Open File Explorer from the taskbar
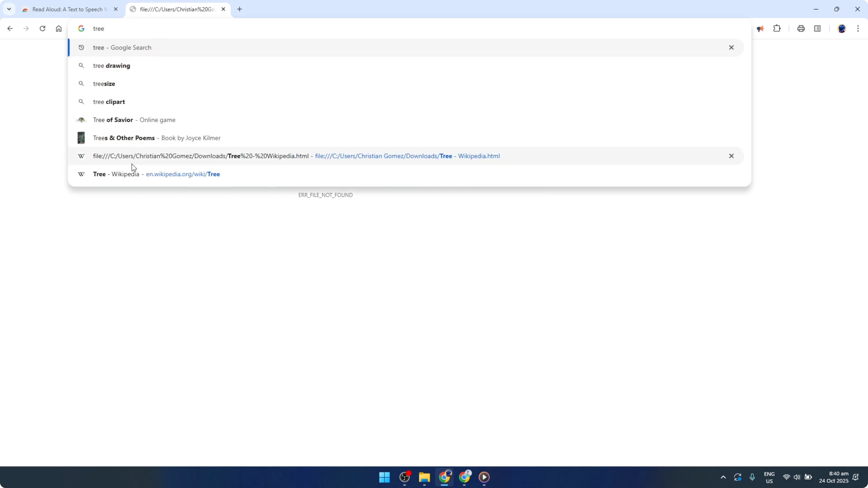 [425, 477]
